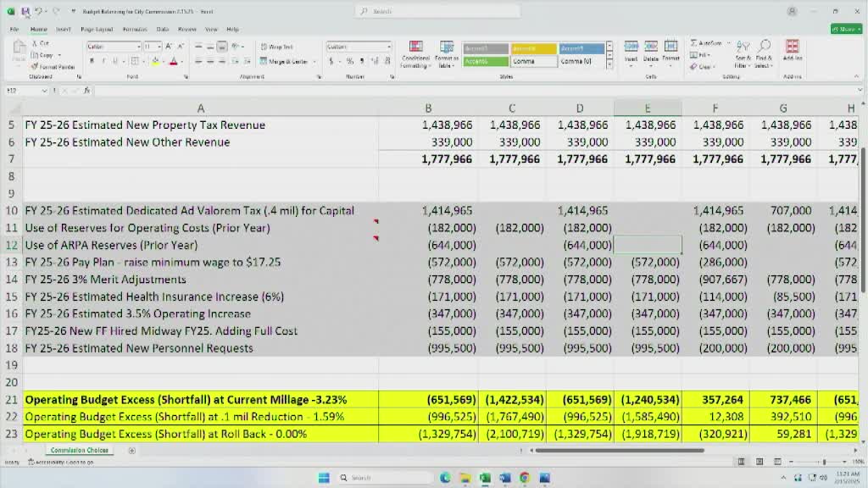Click the Save icon in the title bar
Screen dimensions: 868x488
click(25, 11)
